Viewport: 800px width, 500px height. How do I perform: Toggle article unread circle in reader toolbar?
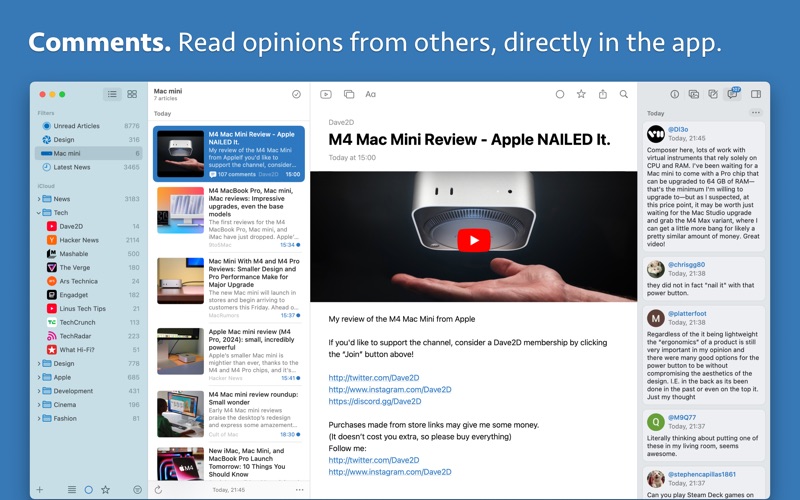pyautogui.click(x=560, y=94)
